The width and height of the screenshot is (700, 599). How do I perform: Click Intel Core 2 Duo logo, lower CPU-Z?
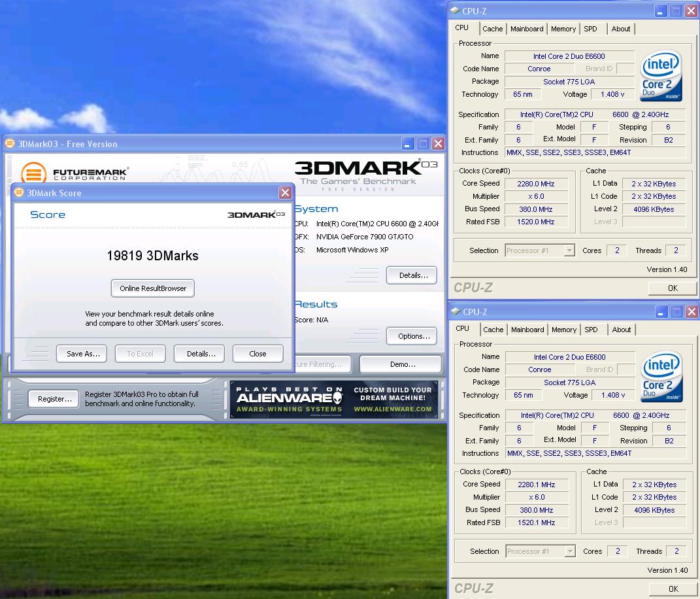pos(661,375)
